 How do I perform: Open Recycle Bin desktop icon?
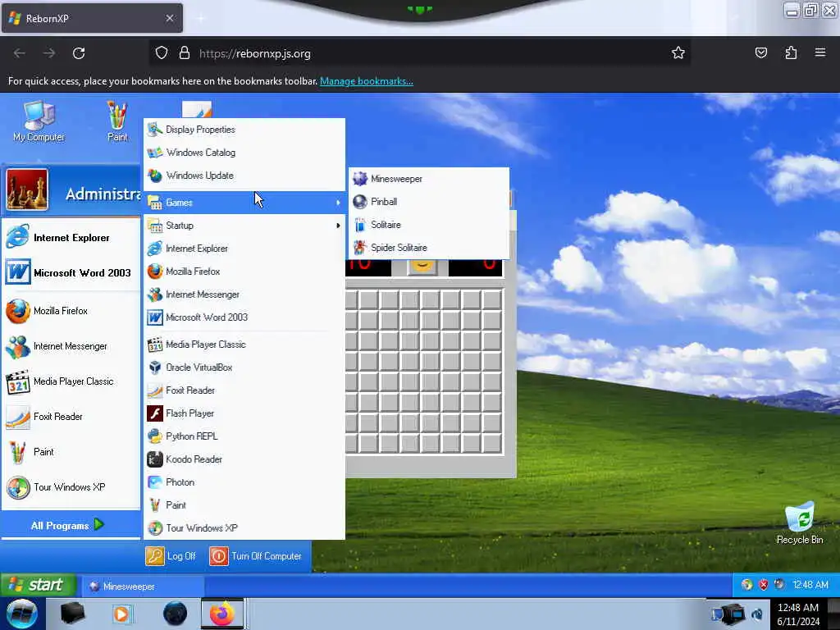[799, 523]
